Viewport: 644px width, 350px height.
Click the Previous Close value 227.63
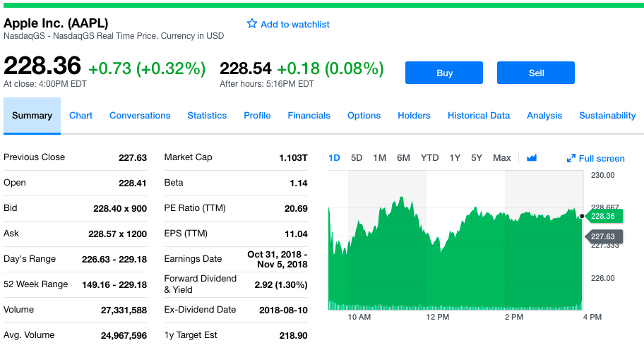(133, 158)
